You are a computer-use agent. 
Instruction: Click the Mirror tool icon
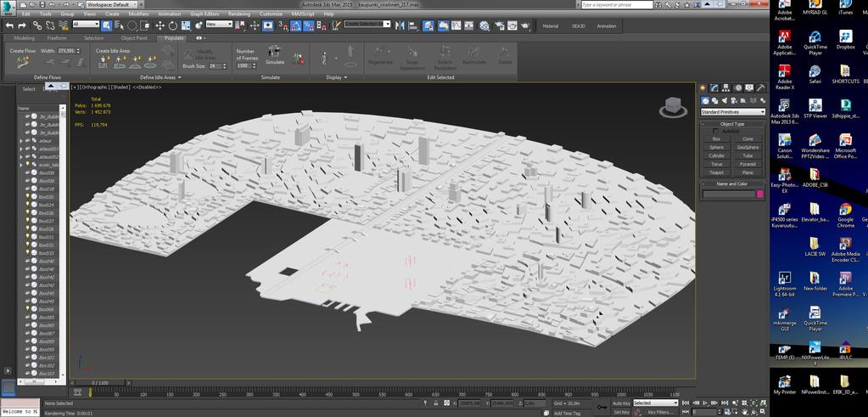400,25
